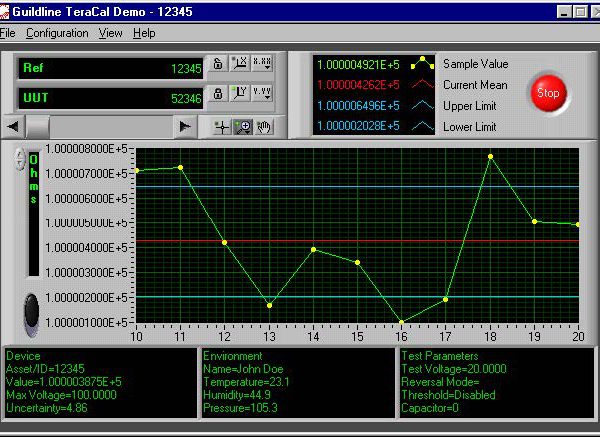Click X-axis label 10
The image size is (600, 437).
tap(137, 337)
